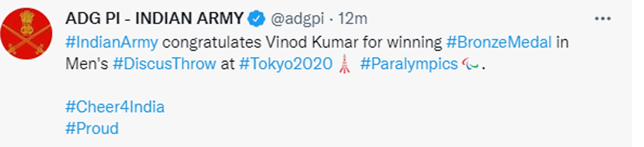This screenshot has width=644, height=147.
Task: Click the #Tokyo2020 hashtag
Action: (286, 64)
